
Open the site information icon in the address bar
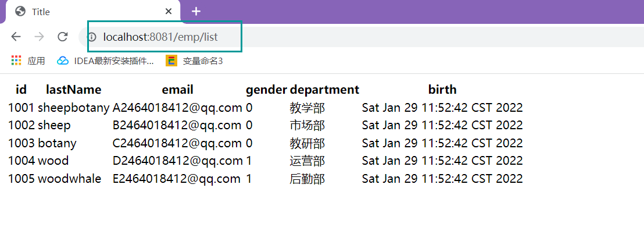(91, 37)
